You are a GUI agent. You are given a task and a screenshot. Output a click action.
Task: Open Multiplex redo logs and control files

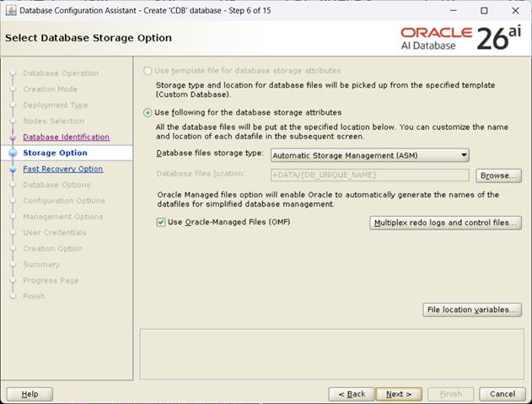coord(445,223)
